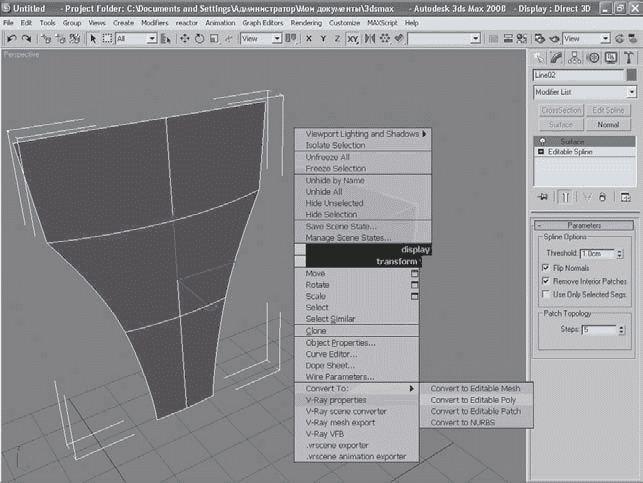The width and height of the screenshot is (643, 483).
Task: Open the Utilities hammer panel icon
Action: (627, 58)
